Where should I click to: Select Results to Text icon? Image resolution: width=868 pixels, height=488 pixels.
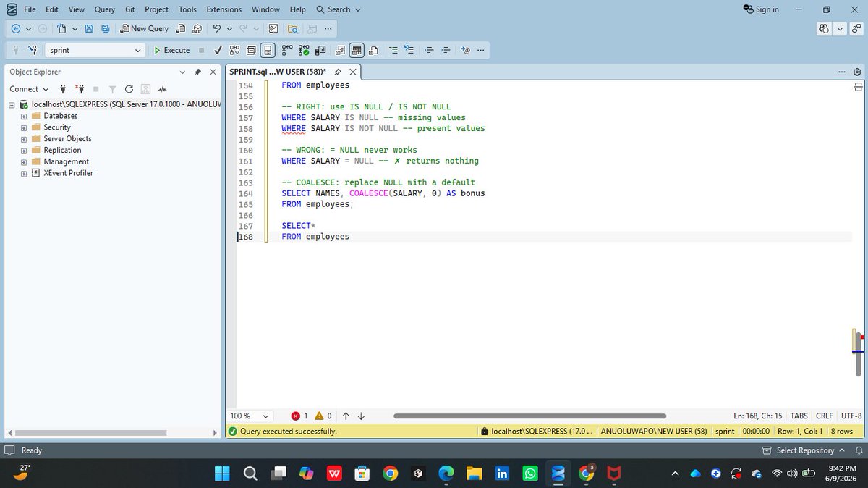(340, 50)
